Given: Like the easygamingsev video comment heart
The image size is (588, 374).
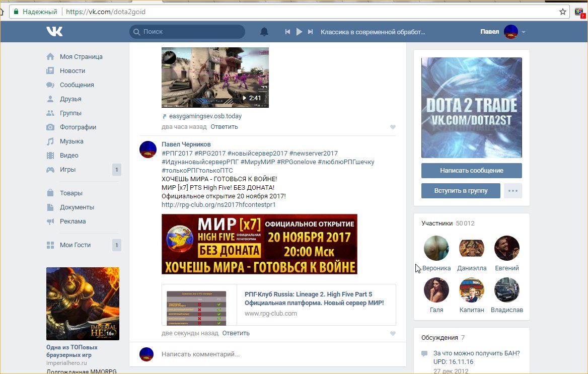Looking at the screenshot, I should [x=393, y=127].
